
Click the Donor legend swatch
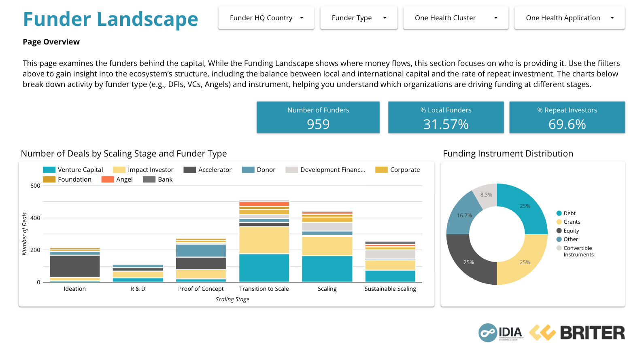248,170
